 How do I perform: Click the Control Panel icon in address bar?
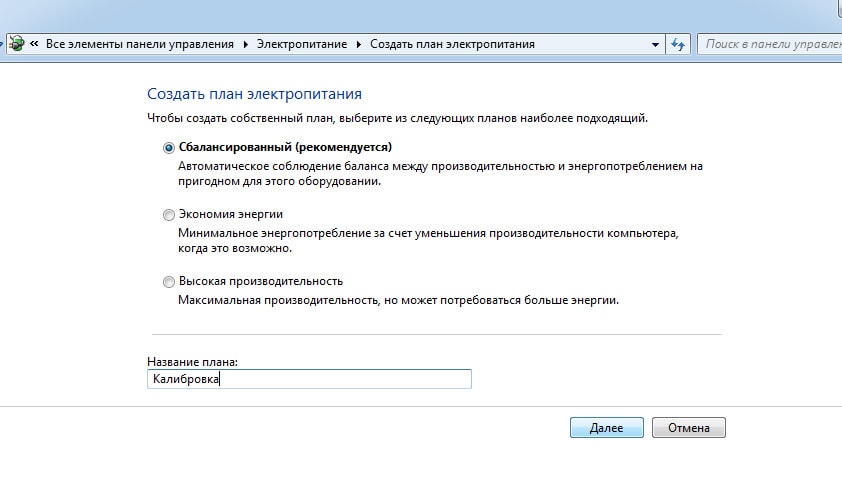click(16, 44)
